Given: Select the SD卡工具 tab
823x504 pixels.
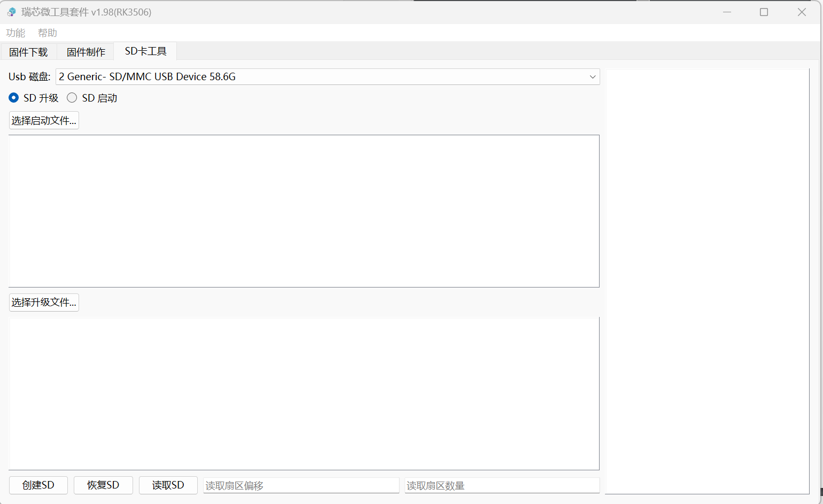Looking at the screenshot, I should coord(146,51).
